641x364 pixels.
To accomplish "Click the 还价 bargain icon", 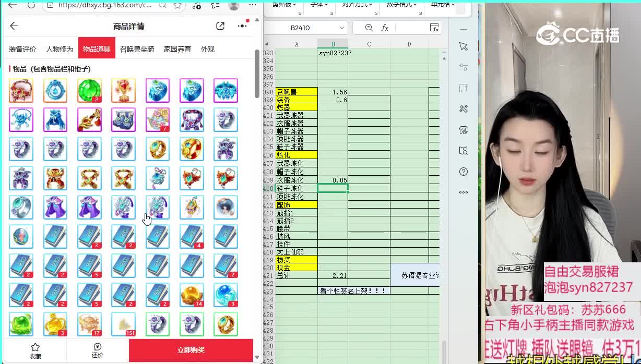I will 97,347.
